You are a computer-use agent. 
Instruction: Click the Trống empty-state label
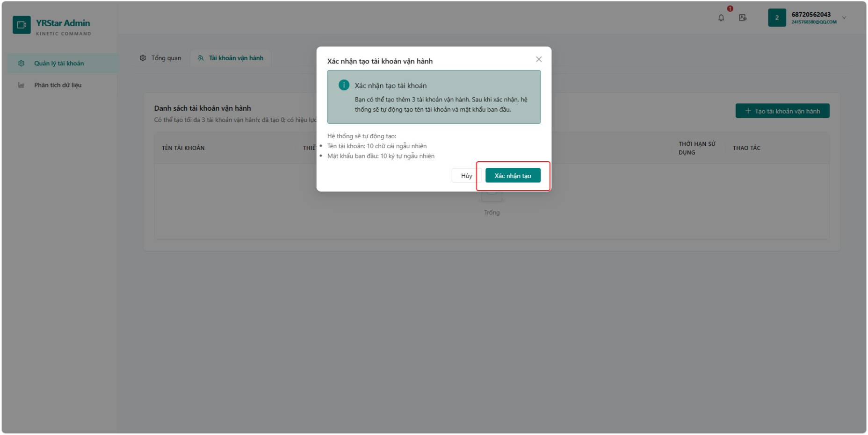492,213
